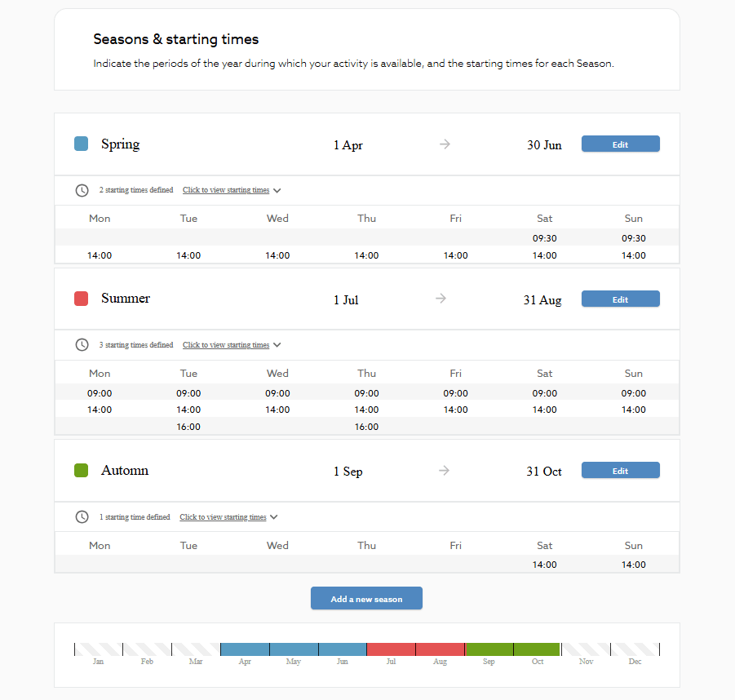Select the August segment on the year timeline

point(441,649)
